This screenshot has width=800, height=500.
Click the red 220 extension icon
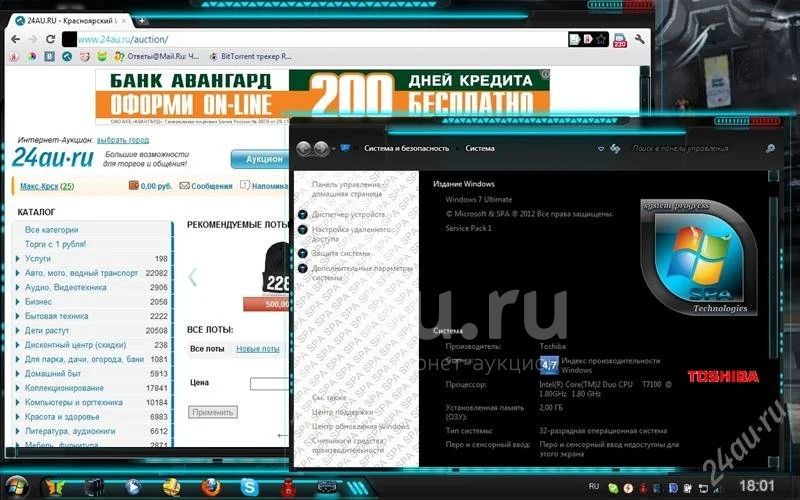(x=620, y=40)
